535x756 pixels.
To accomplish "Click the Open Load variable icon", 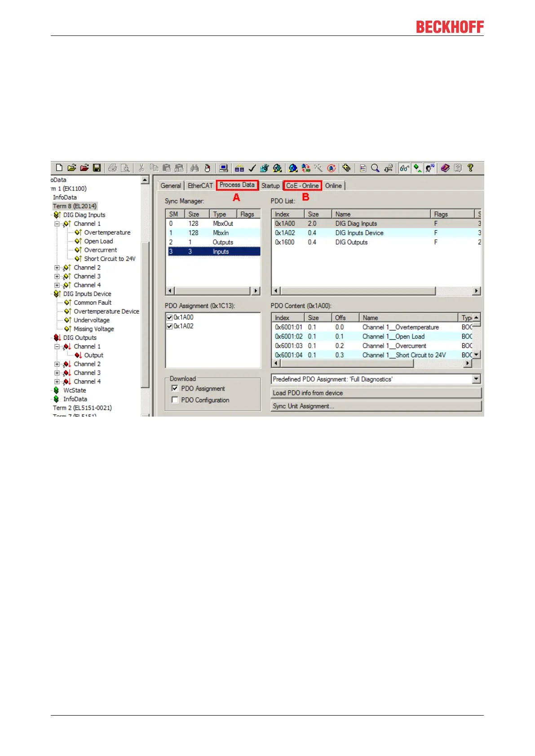I will click(x=78, y=241).
